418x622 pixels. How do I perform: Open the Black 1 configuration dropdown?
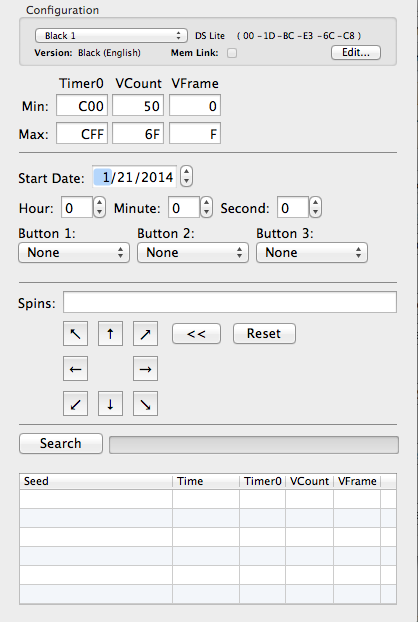111,36
